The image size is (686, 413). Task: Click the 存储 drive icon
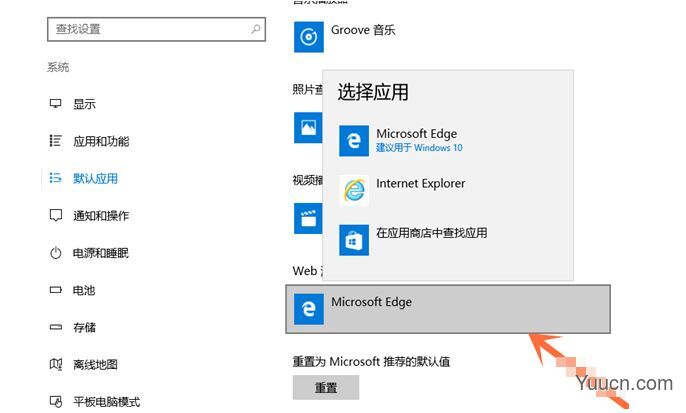coord(56,327)
